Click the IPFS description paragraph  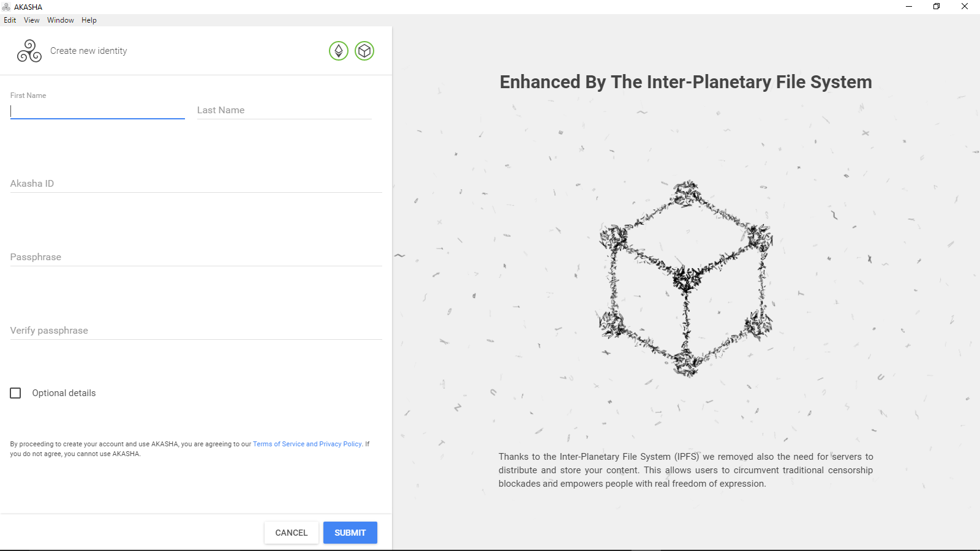[x=686, y=470]
